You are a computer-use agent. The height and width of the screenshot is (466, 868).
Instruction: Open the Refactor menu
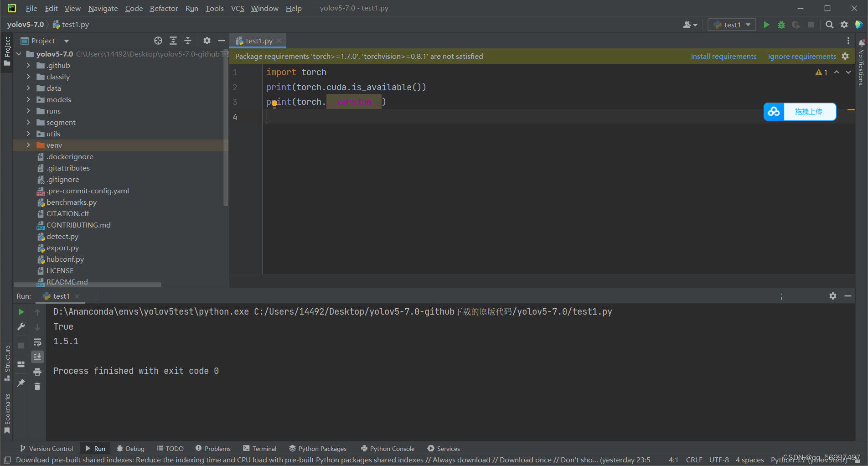164,8
